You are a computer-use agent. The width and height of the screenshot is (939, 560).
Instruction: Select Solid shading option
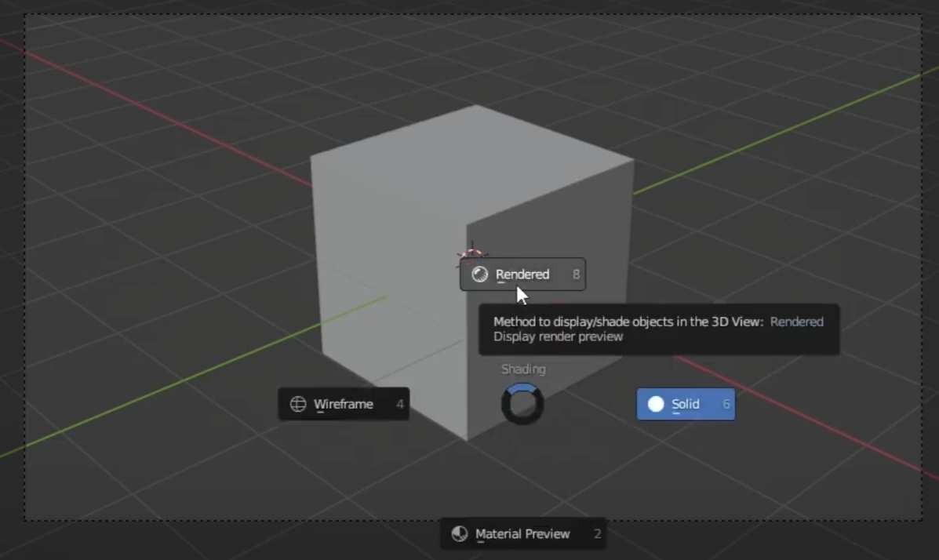tap(686, 404)
